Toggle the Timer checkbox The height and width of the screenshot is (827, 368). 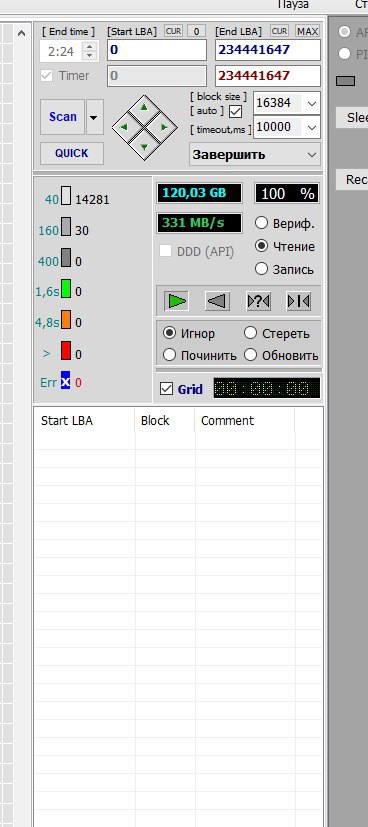coord(47,75)
